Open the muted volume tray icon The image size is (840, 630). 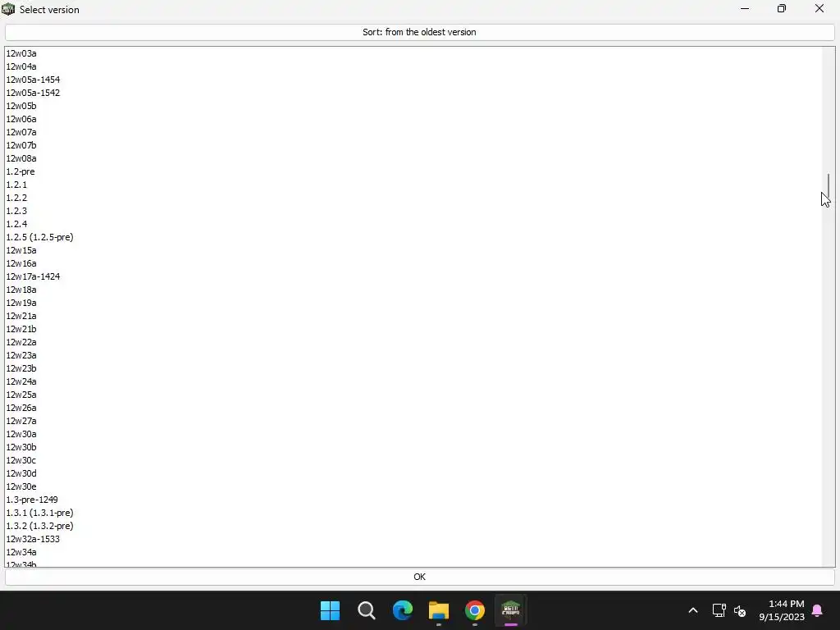pyautogui.click(x=740, y=610)
